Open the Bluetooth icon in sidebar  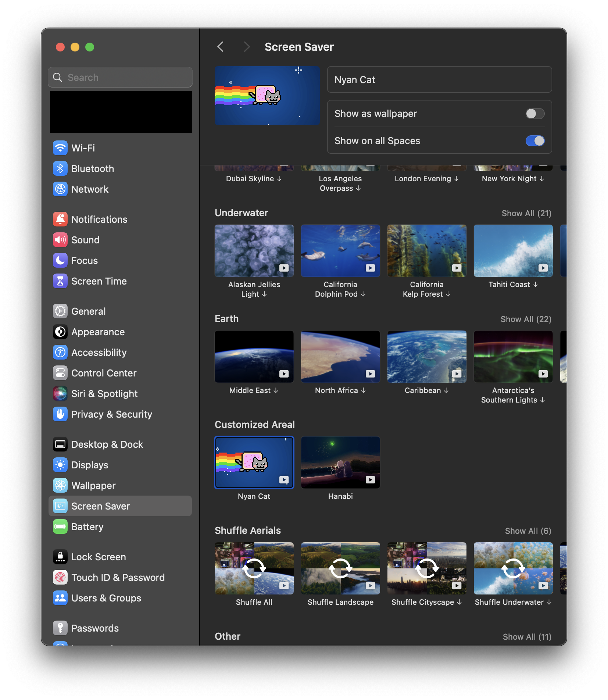coord(60,169)
